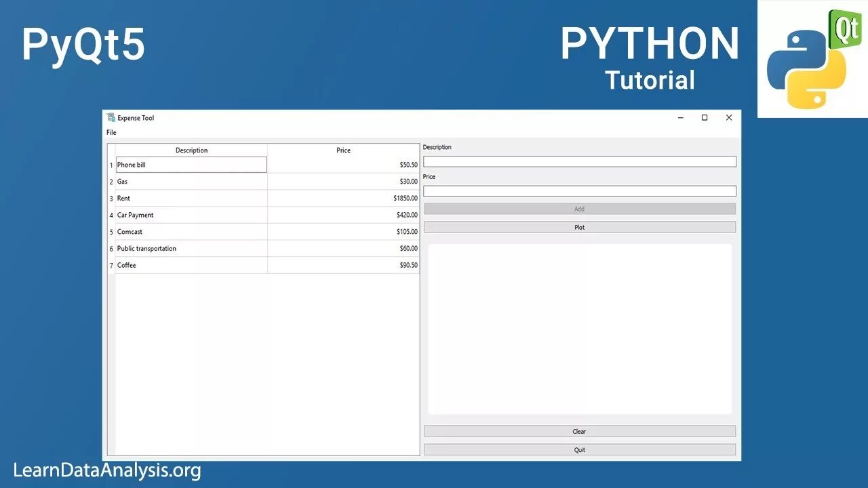This screenshot has height=488, width=868.
Task: Focus the Price input field
Action: point(580,191)
